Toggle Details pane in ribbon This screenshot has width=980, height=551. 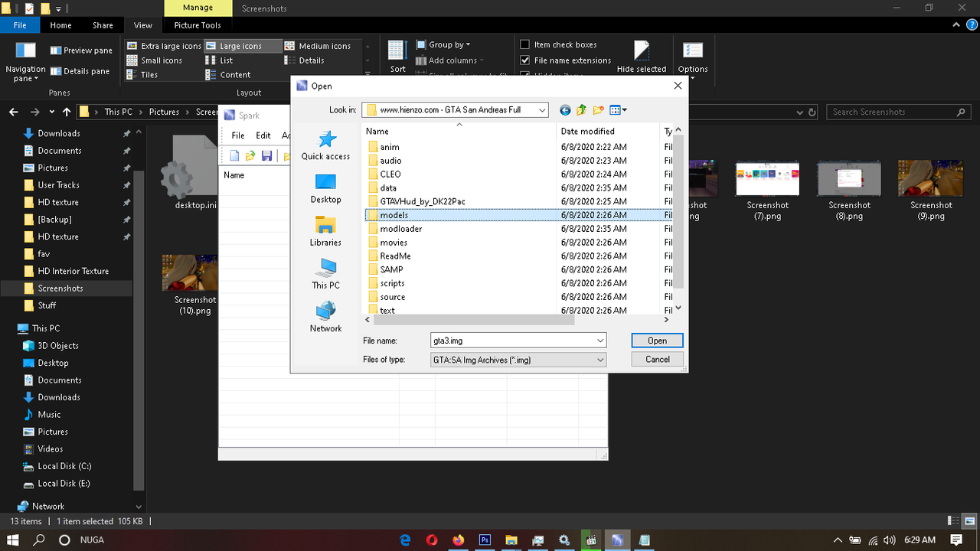tap(80, 71)
